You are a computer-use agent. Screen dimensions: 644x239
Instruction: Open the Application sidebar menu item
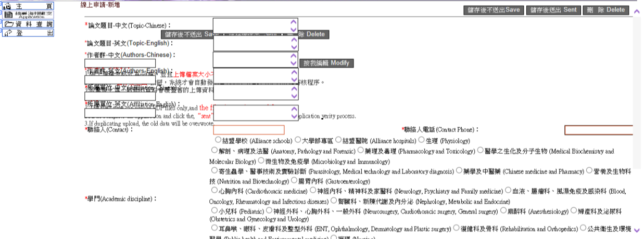point(28,15)
